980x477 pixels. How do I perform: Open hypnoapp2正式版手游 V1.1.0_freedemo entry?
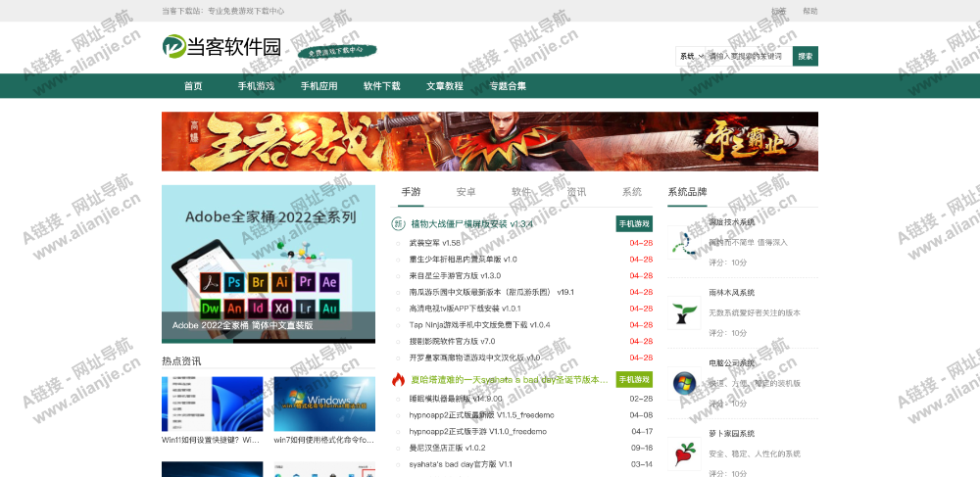click(478, 431)
